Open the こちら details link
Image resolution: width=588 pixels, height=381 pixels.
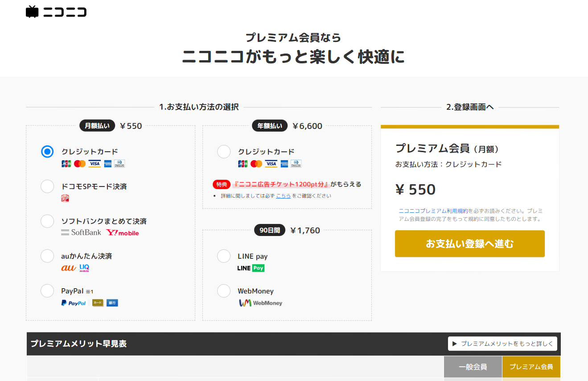(283, 196)
